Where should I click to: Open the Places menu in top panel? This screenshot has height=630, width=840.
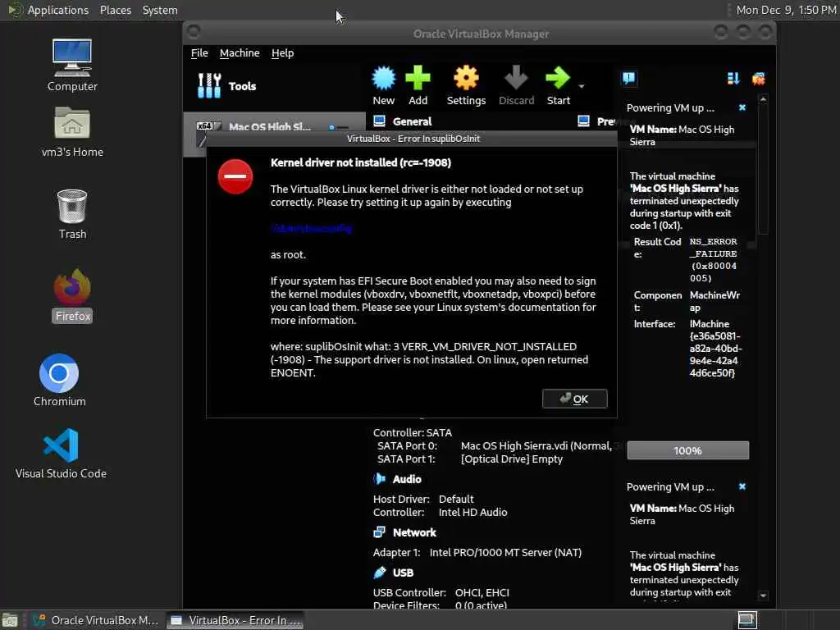115,10
